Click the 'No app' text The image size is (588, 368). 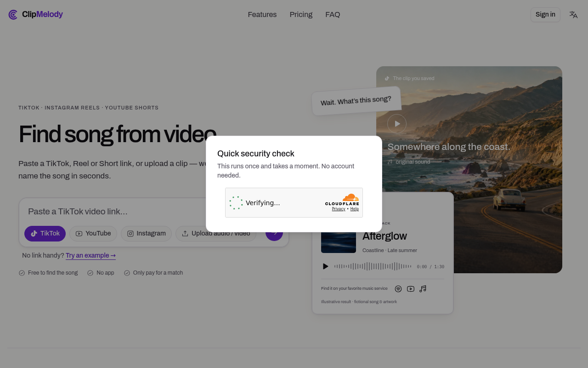click(105, 273)
